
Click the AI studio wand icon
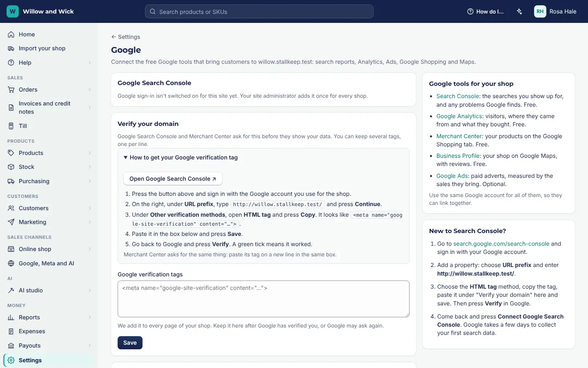11,290
